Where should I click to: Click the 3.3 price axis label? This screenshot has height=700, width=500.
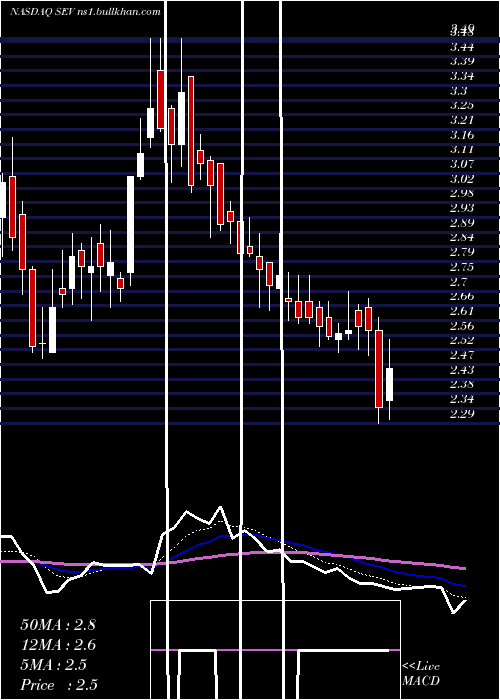(x=459, y=91)
